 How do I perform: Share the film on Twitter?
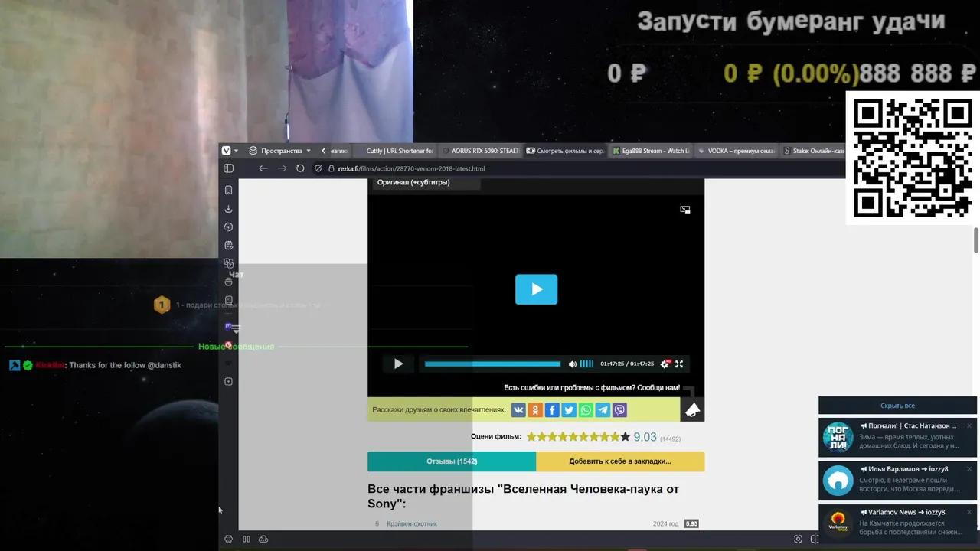pos(569,410)
